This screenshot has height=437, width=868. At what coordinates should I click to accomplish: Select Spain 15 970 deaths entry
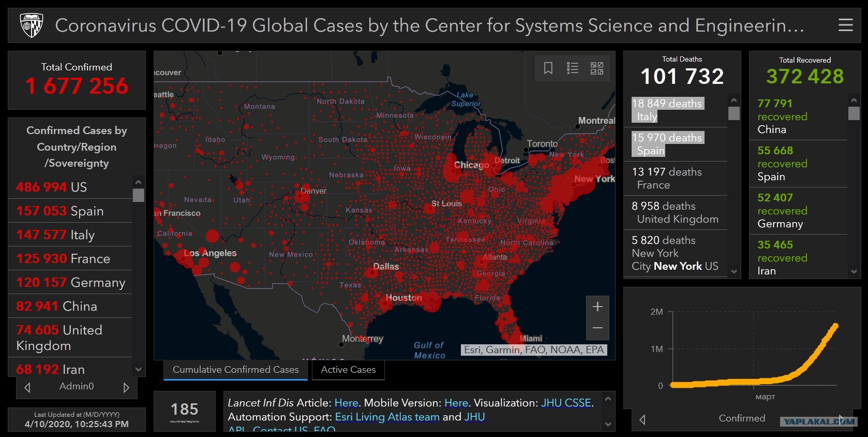pyautogui.click(x=675, y=144)
